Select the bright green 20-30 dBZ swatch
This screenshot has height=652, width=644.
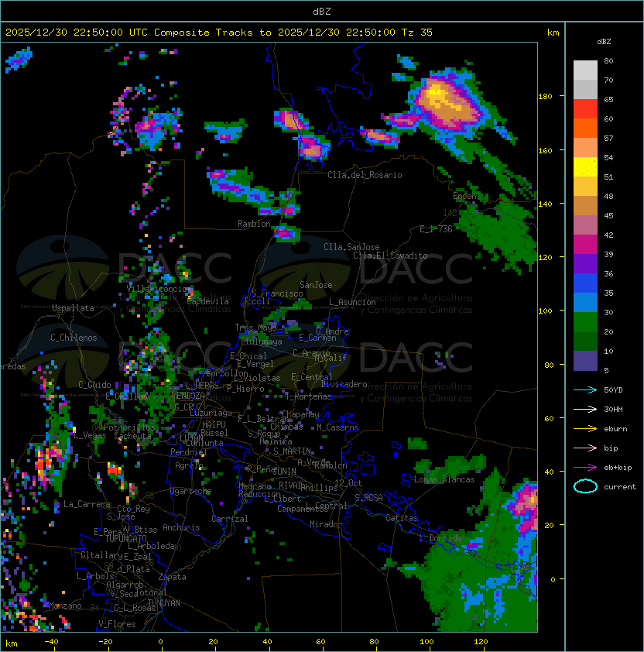point(585,322)
